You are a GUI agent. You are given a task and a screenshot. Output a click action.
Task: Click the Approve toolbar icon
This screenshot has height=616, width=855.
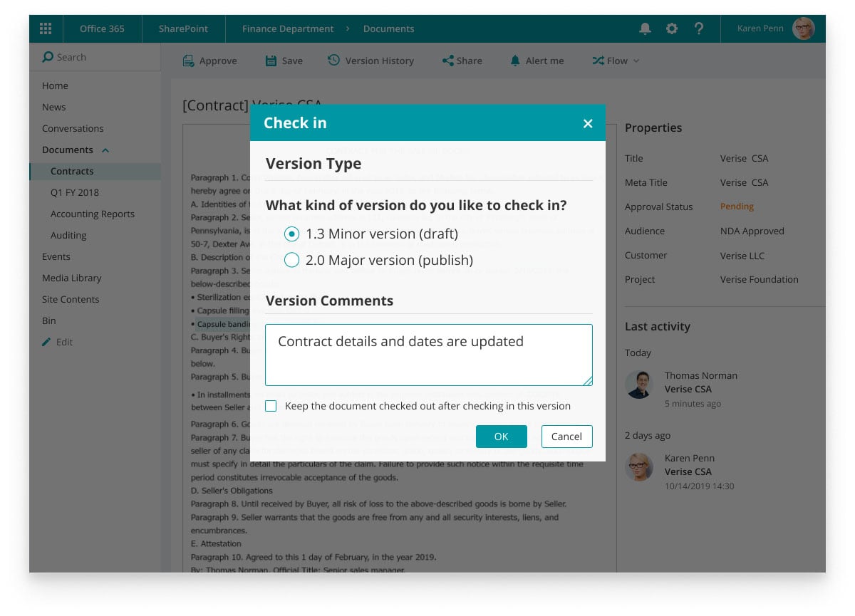188,61
